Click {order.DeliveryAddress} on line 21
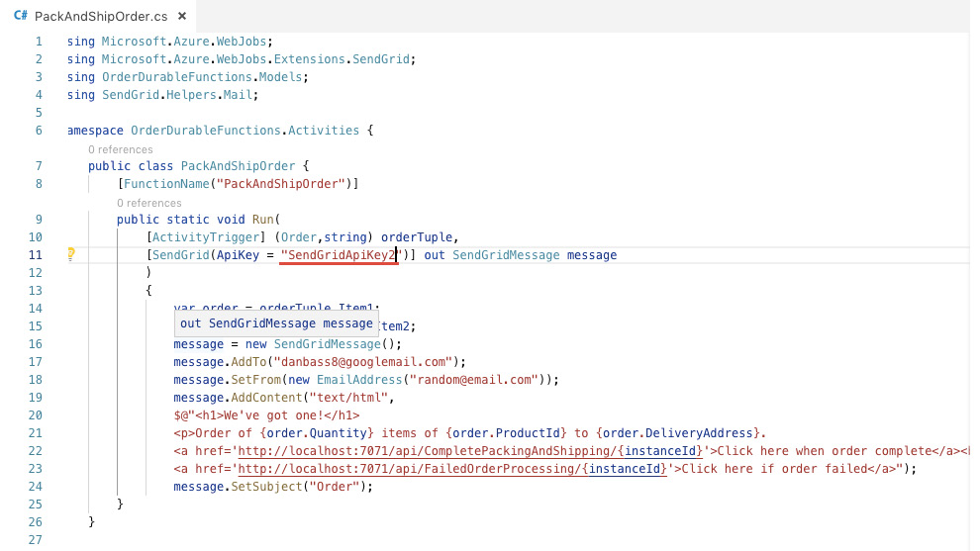Viewport: 980px width, 551px height. point(677,433)
